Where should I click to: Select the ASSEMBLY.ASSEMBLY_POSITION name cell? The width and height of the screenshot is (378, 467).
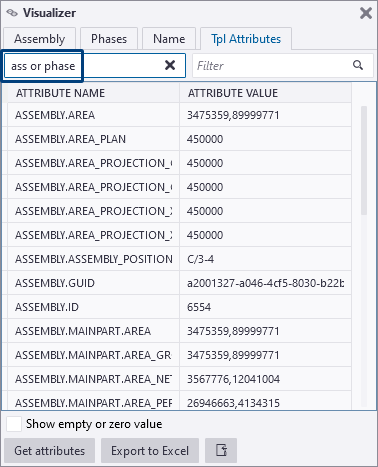pos(93,259)
